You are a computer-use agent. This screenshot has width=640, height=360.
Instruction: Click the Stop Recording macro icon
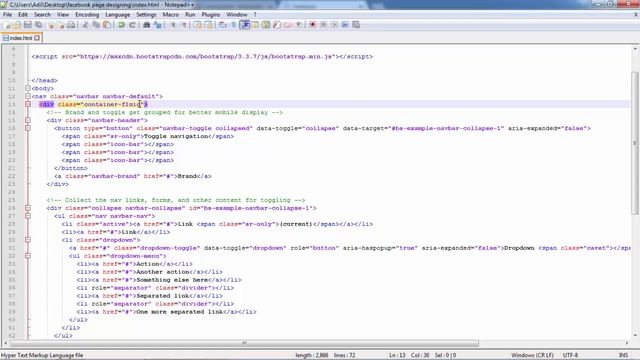pyautogui.click(x=323, y=25)
